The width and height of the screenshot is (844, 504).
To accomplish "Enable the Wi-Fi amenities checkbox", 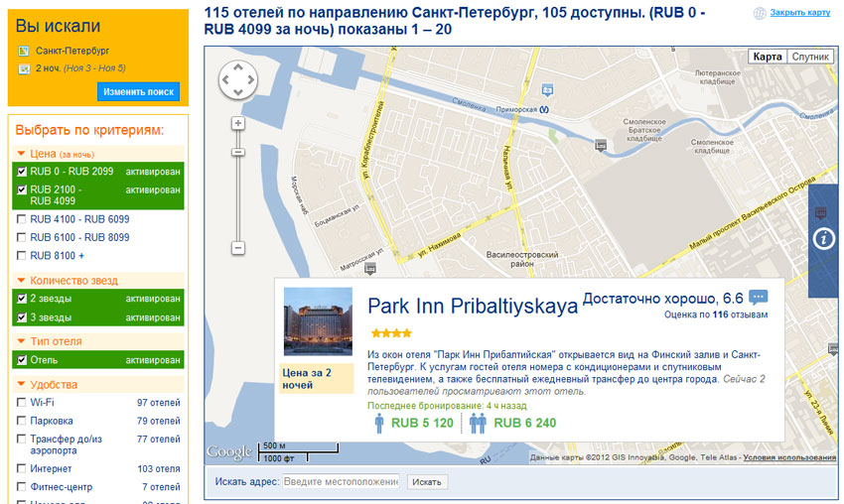I will (22, 403).
